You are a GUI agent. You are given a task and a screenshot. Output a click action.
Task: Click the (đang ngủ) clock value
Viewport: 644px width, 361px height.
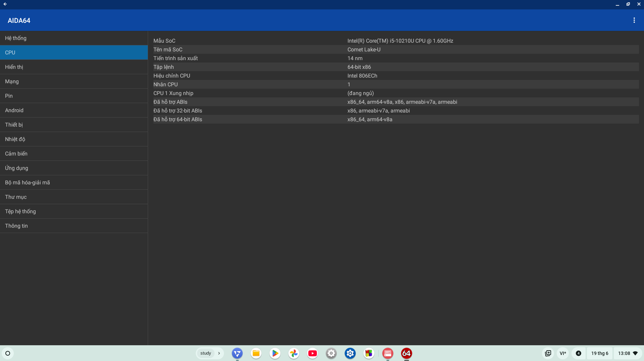tap(361, 93)
